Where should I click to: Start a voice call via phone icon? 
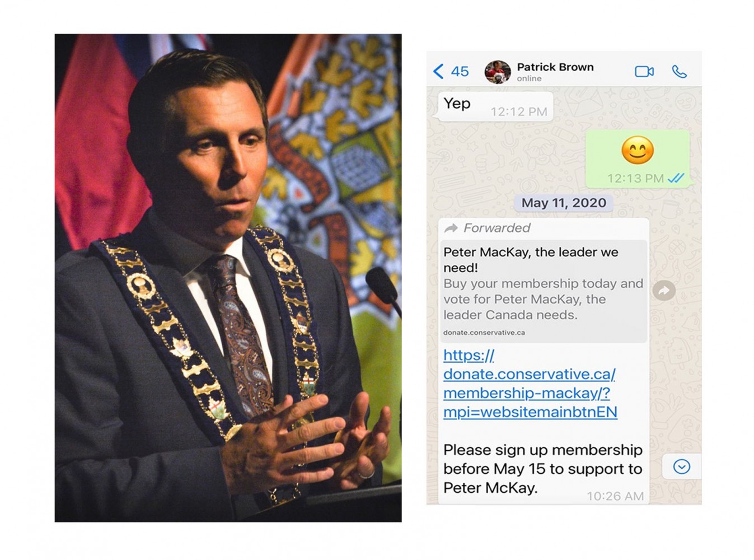click(x=679, y=72)
